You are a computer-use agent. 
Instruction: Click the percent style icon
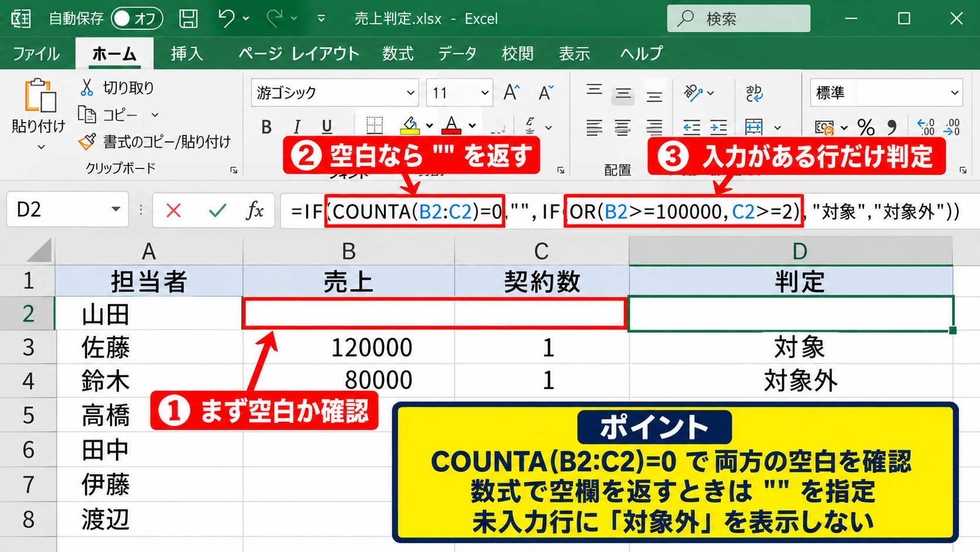click(866, 127)
